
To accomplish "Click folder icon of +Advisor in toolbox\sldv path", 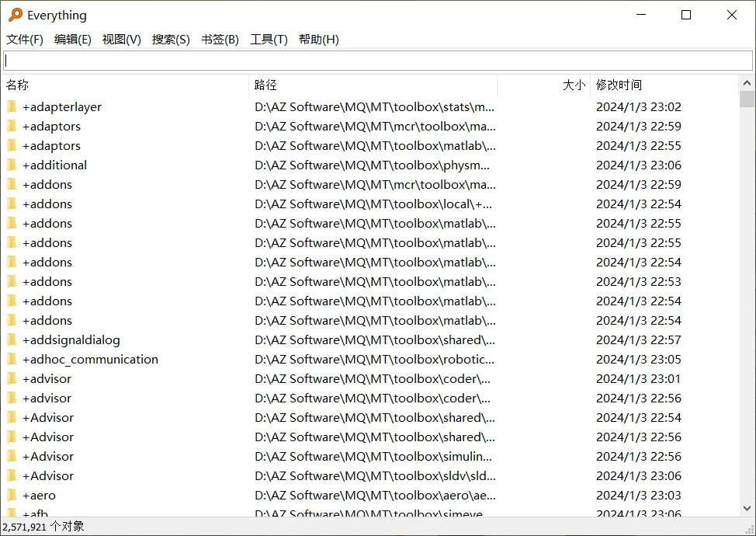I will tap(12, 475).
